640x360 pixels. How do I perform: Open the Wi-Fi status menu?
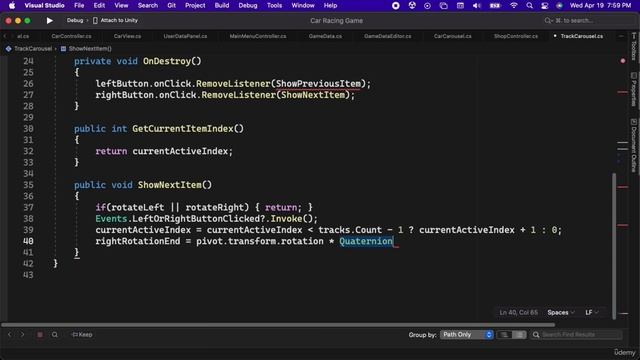click(x=514, y=5)
